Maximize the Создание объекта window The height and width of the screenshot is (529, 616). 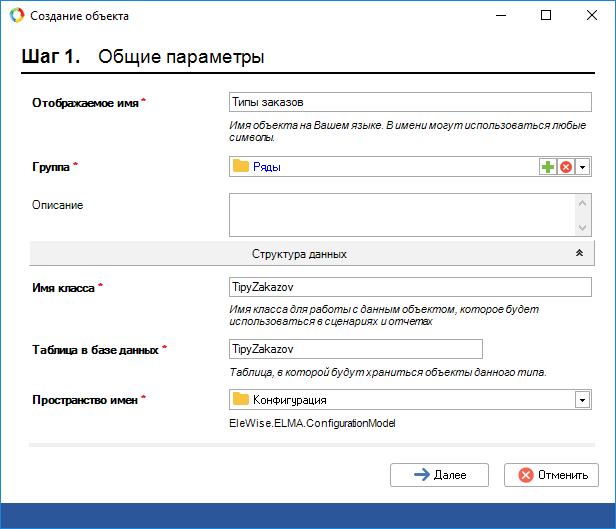(546, 16)
